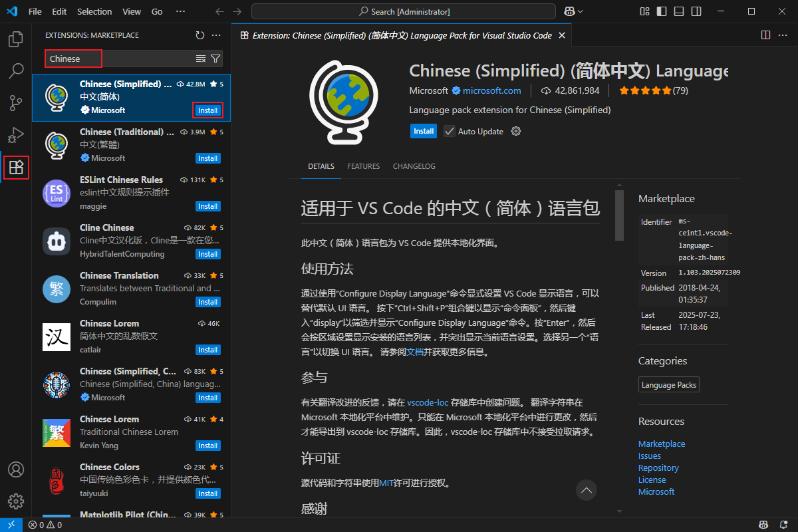The width and height of the screenshot is (798, 532).
Task: Open Run and Debug view
Action: [15, 135]
